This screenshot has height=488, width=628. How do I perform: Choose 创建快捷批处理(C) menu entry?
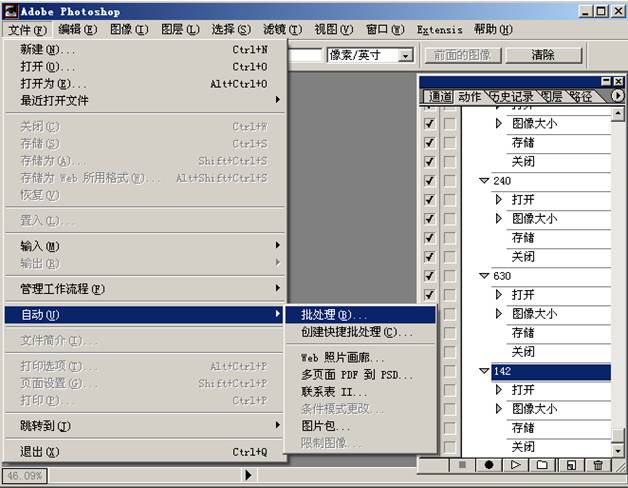pos(360,332)
